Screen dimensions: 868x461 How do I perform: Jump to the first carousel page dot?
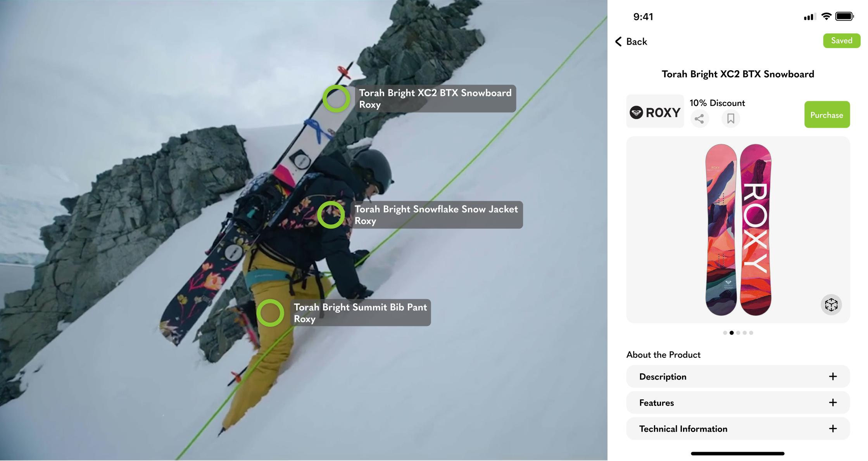[725, 333]
